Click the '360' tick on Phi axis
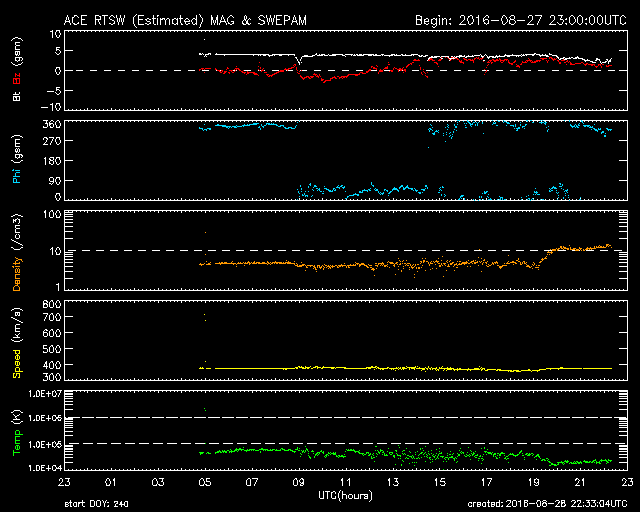The image size is (640, 512). 52,124
